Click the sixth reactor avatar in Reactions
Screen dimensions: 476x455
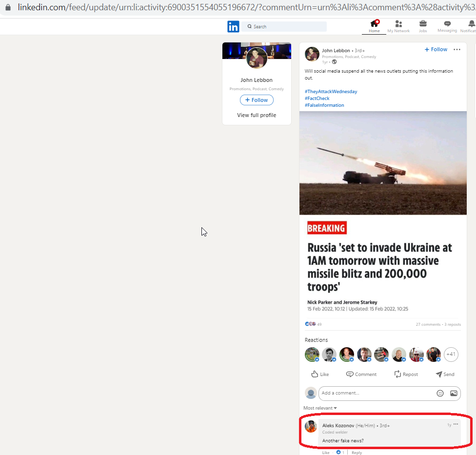[x=399, y=354]
